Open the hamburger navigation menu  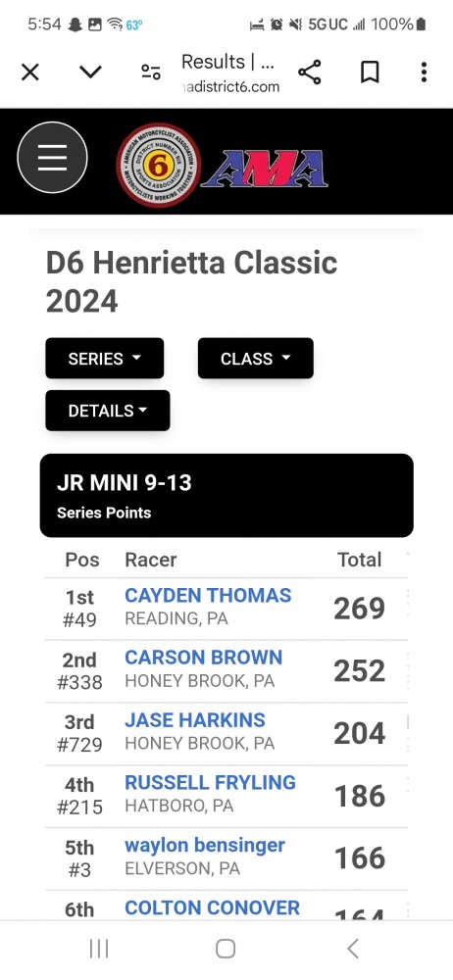click(x=52, y=158)
